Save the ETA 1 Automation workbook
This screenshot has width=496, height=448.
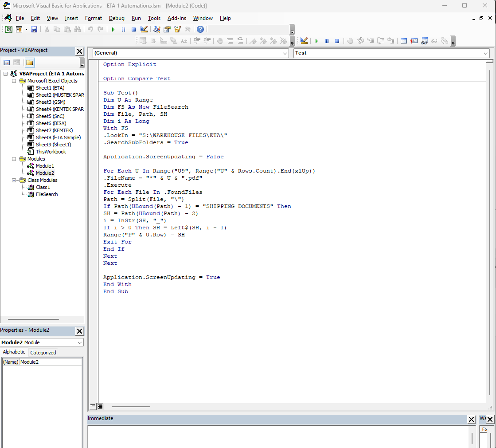click(x=34, y=29)
